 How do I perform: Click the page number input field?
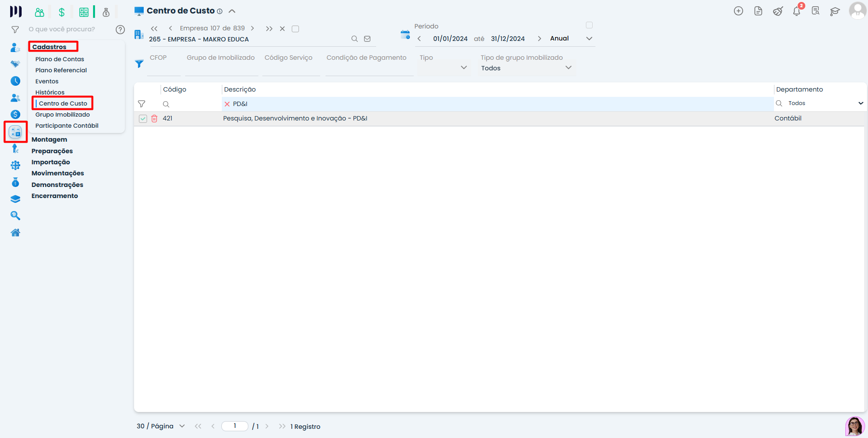[x=235, y=426]
